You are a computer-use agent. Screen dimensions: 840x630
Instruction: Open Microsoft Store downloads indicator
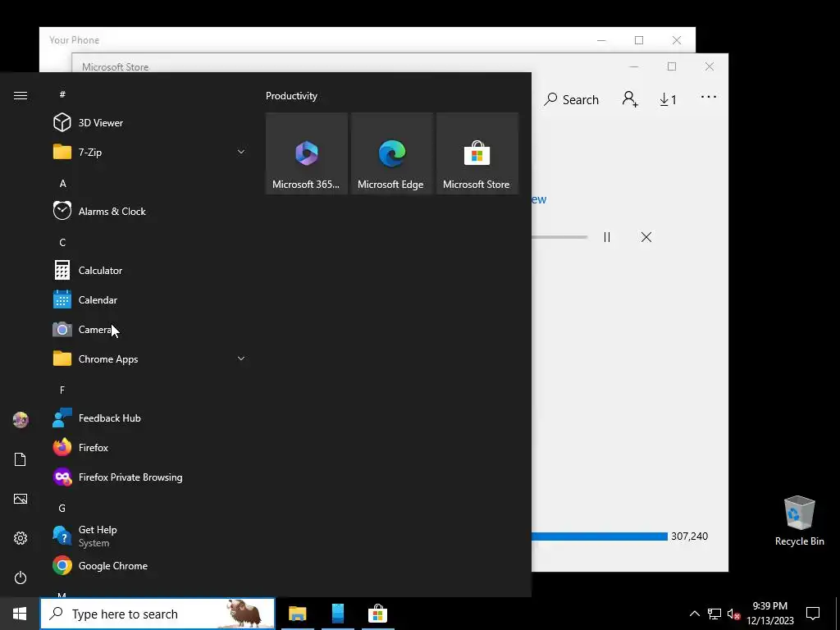668,99
